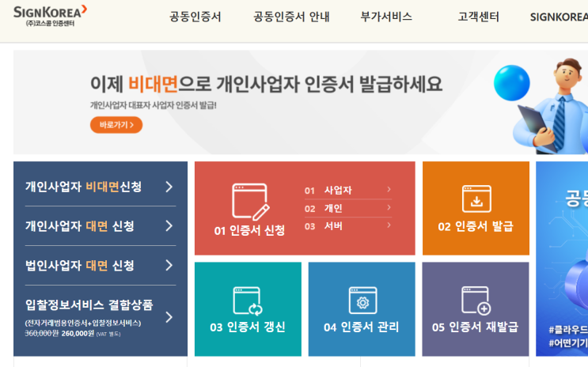Click the orange 바로가기 button
Image resolution: width=588 pixels, height=367 pixels.
(116, 125)
